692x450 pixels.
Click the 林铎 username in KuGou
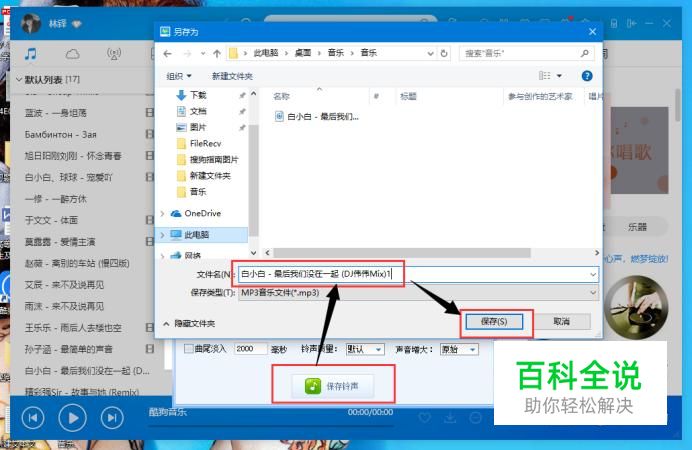58,23
